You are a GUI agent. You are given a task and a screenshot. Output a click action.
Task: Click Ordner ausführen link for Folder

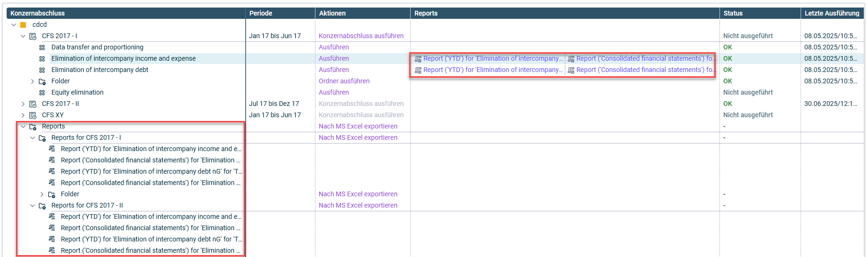pyautogui.click(x=344, y=81)
